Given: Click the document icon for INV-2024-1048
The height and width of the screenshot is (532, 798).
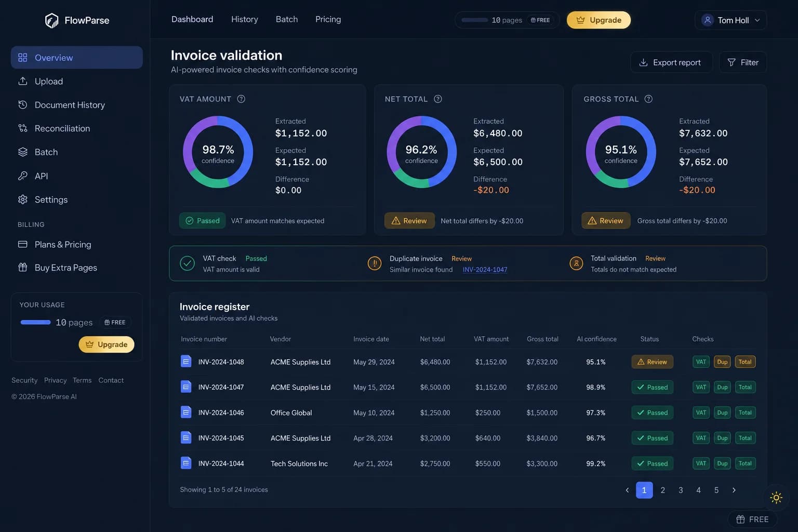Looking at the screenshot, I should coord(186,361).
